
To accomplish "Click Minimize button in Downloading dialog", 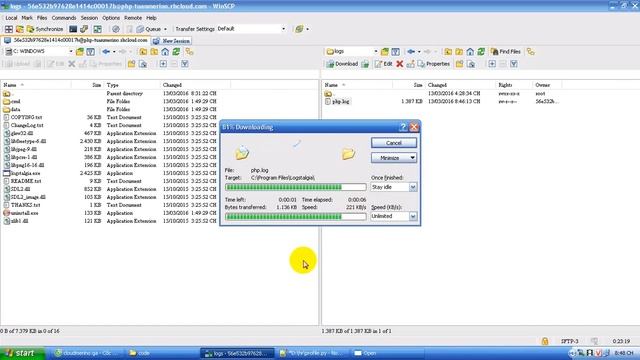I will (x=394, y=158).
